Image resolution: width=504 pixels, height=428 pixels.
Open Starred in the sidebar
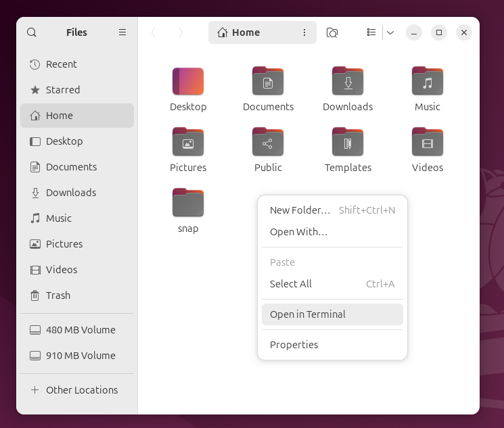coord(77,90)
